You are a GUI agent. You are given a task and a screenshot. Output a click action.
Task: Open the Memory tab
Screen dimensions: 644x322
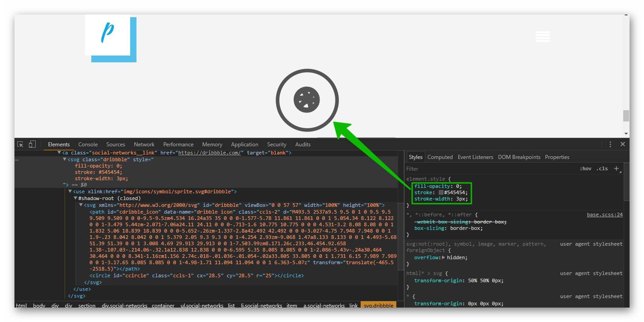[212, 145]
